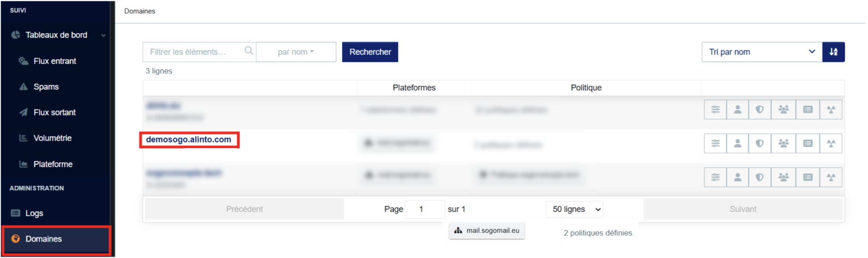Click the Rechercher button
868x258 pixels.
click(370, 52)
